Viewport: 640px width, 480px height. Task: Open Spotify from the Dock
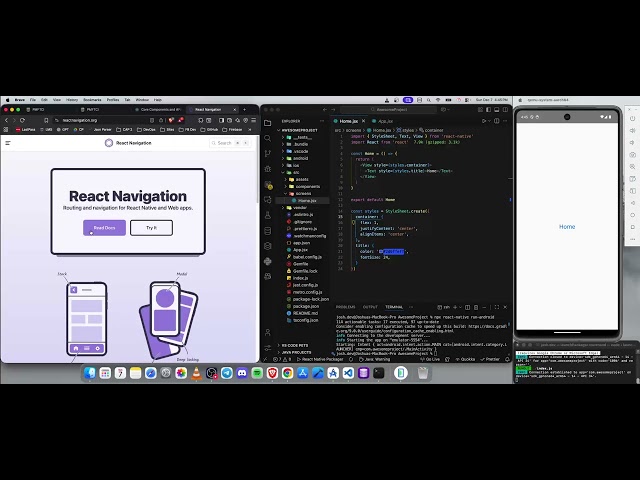pos(257,373)
